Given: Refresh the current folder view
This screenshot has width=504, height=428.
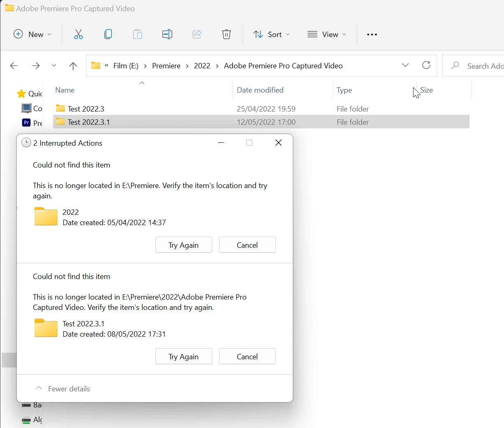Looking at the screenshot, I should tap(426, 65).
